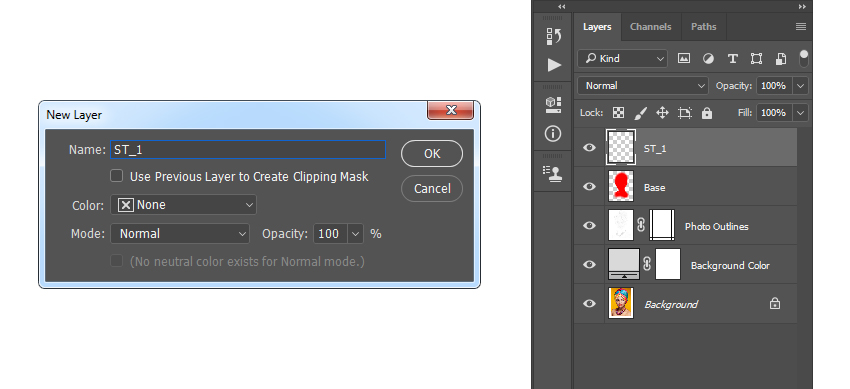Viewport: 850px width, 389px height.
Task: Open Color dropdown set to None
Action: tap(184, 205)
